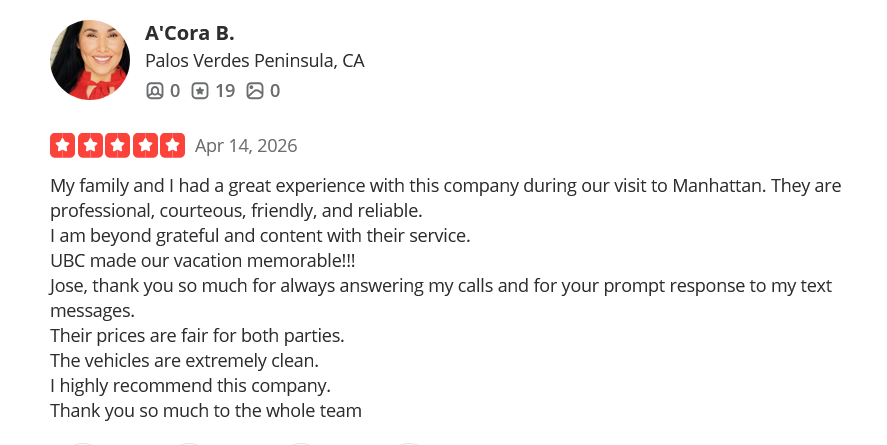This screenshot has width=887, height=445.
Task: Click the photos count icon
Action: coord(255,91)
